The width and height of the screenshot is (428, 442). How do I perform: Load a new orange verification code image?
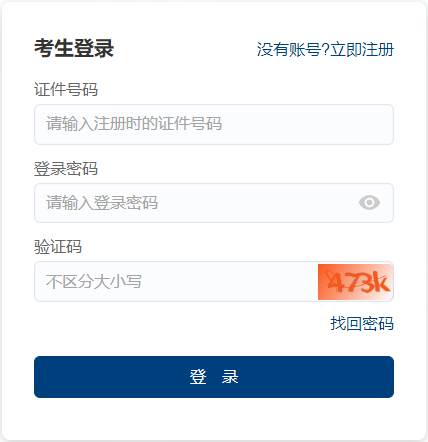pos(355,282)
